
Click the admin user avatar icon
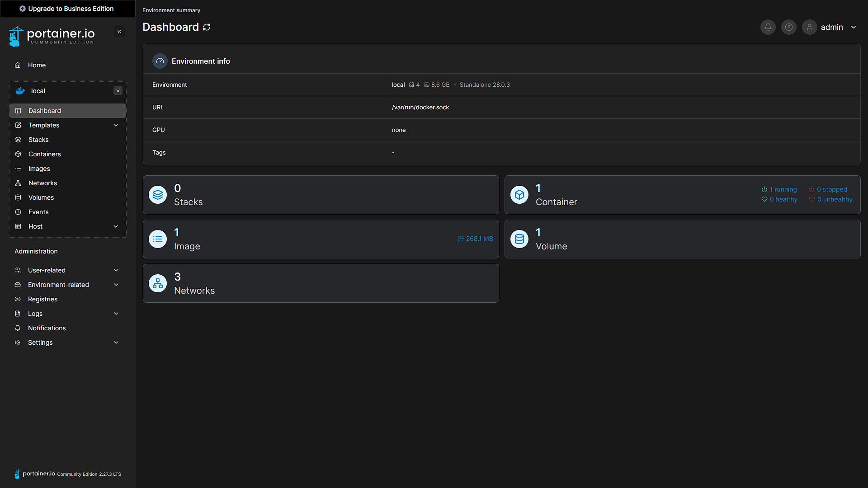[x=809, y=27]
